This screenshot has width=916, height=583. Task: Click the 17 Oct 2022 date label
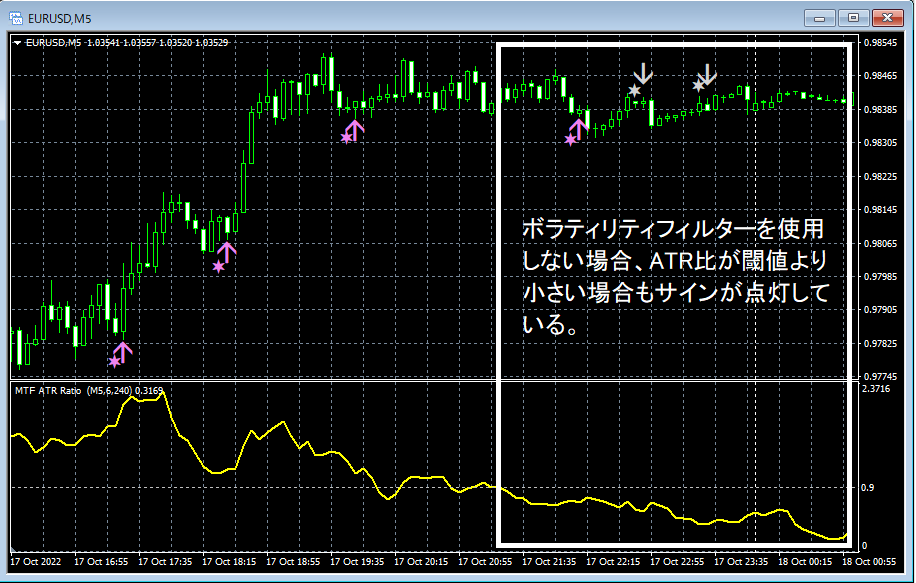point(36,562)
